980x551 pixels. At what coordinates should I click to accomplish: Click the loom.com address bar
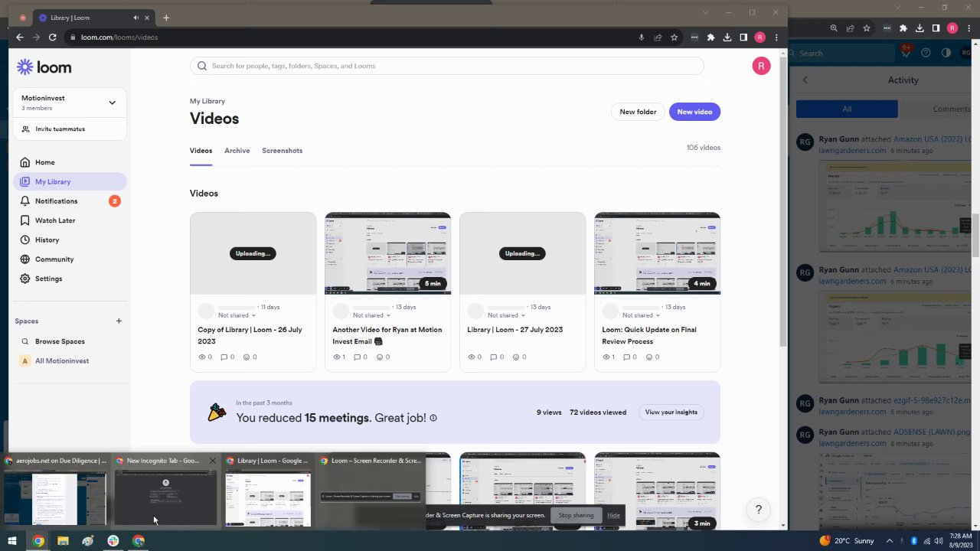(x=352, y=37)
